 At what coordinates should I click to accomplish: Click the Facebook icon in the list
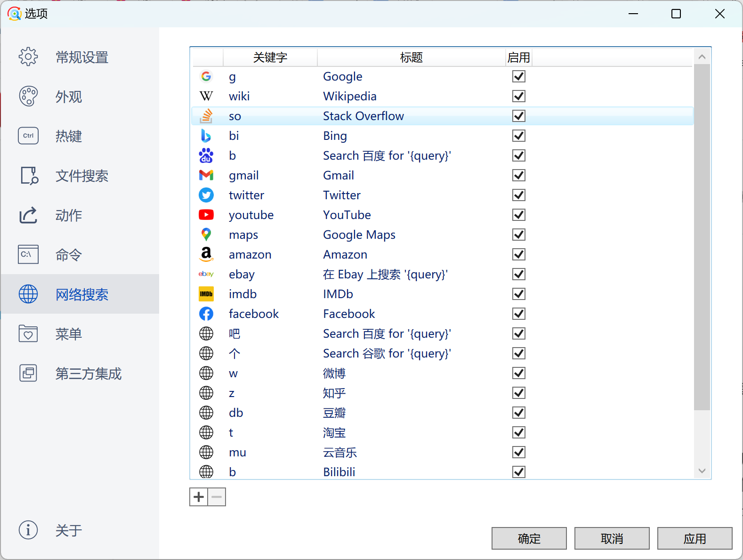click(x=206, y=314)
